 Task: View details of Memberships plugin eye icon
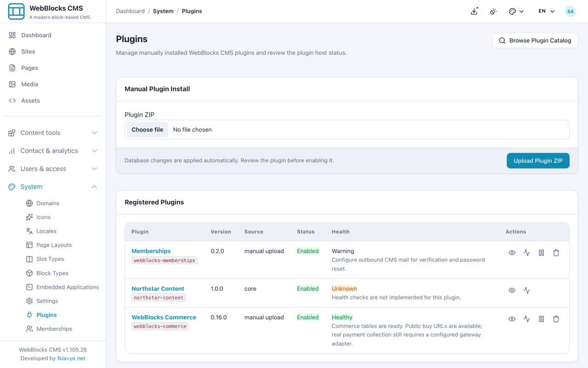(512, 253)
